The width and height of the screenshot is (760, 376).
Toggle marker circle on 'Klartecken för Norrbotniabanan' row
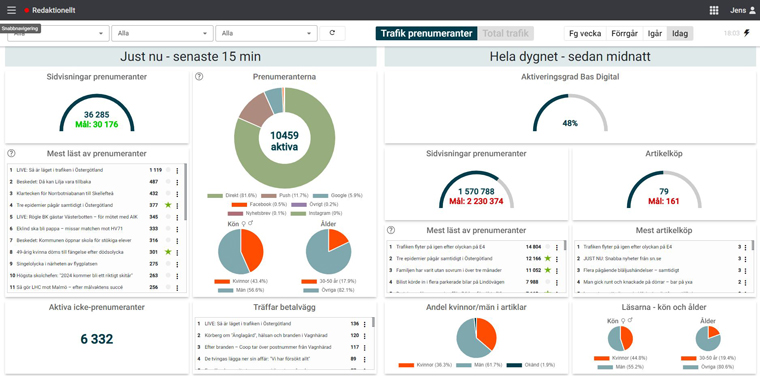point(168,193)
